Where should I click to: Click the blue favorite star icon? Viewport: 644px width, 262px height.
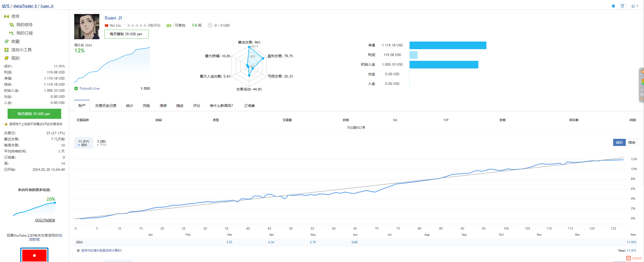click(x=613, y=6)
